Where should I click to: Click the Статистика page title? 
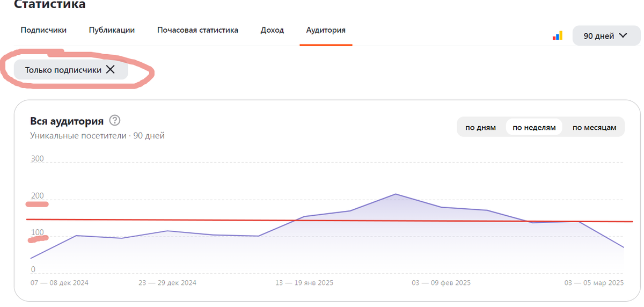point(49,5)
